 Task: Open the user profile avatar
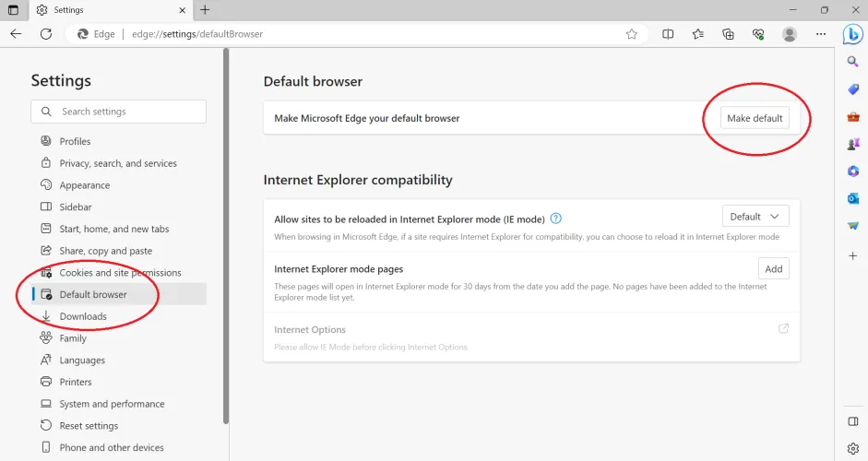[x=789, y=34]
